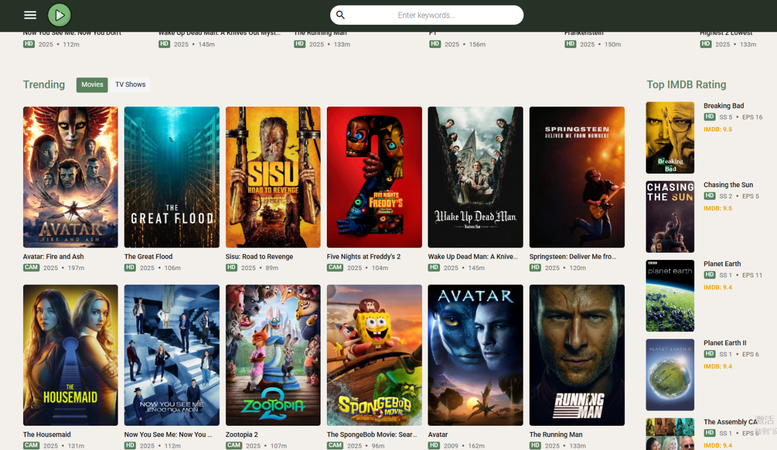
Task: Click Springsteen: Deliver Me title link
Action: coord(573,257)
